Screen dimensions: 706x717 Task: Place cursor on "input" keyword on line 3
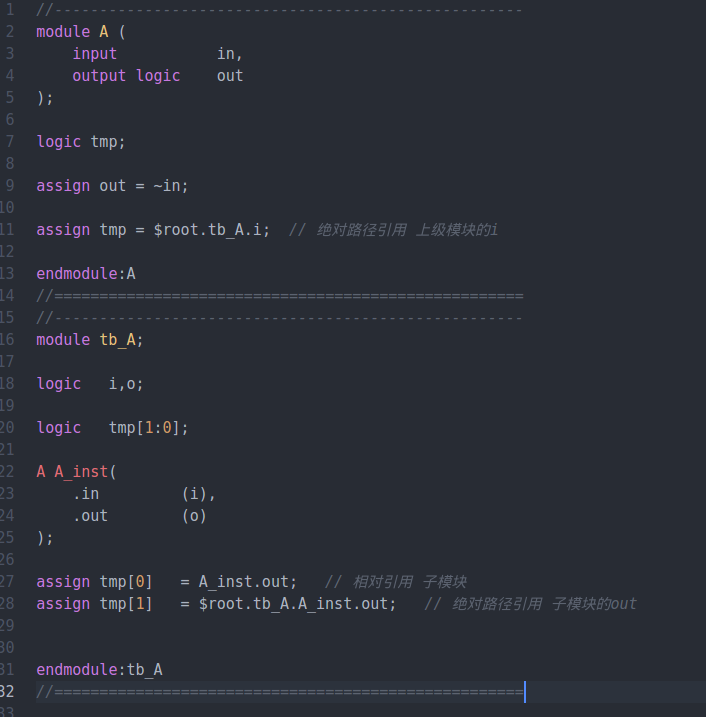pos(94,53)
